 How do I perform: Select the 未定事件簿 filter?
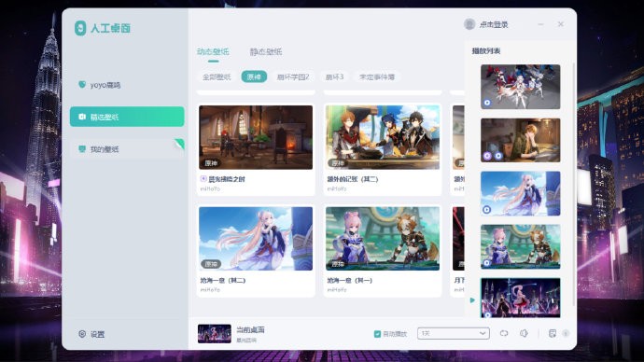tap(377, 77)
